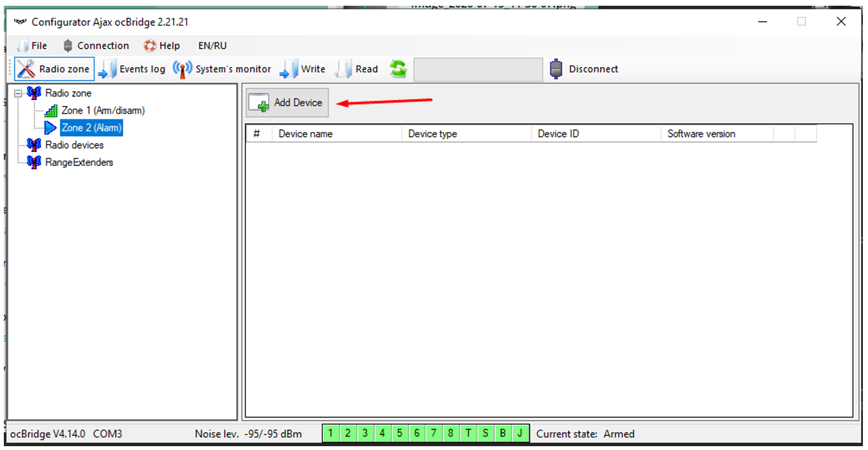Screen dimensions: 868x450
Task: Click zone indicator 6 in status bar
Action: [x=417, y=433]
